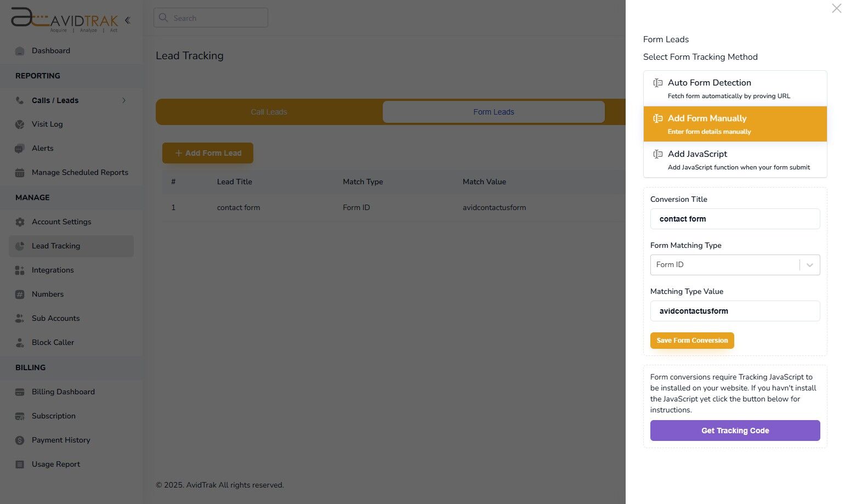Collapse the sidebar with double-chevron icon
The width and height of the screenshot is (845, 504).
128,20
